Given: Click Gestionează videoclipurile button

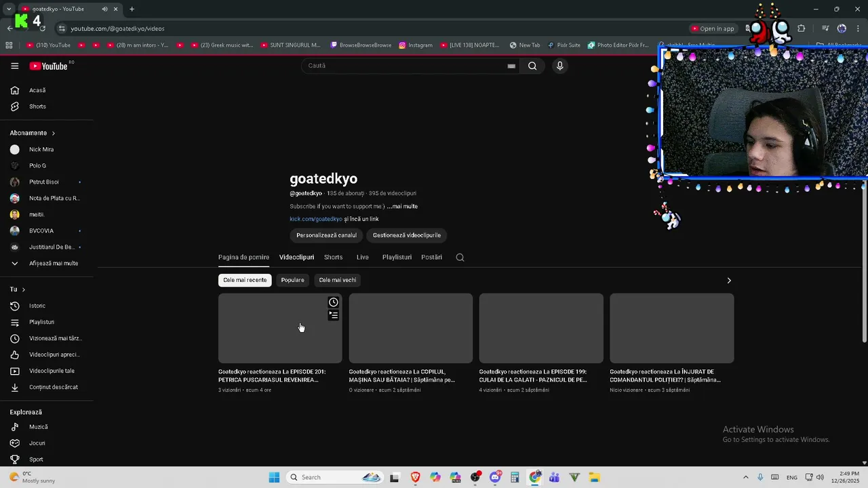Looking at the screenshot, I should [x=407, y=235].
